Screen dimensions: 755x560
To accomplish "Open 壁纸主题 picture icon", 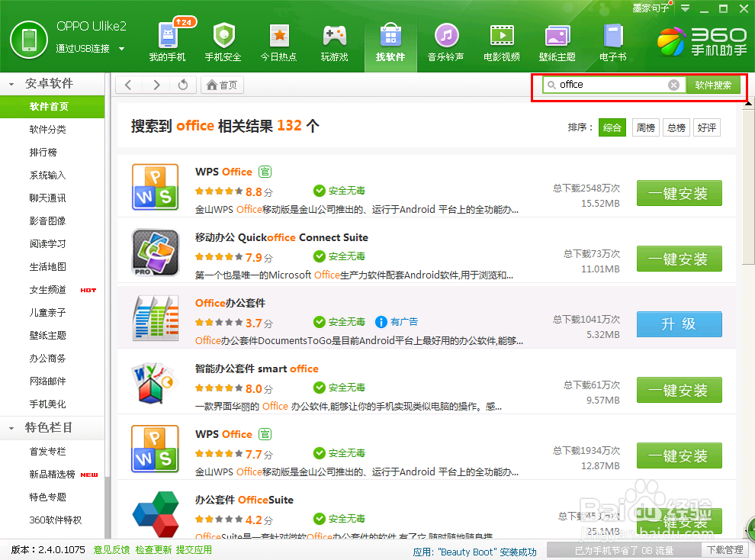I will pos(557,36).
